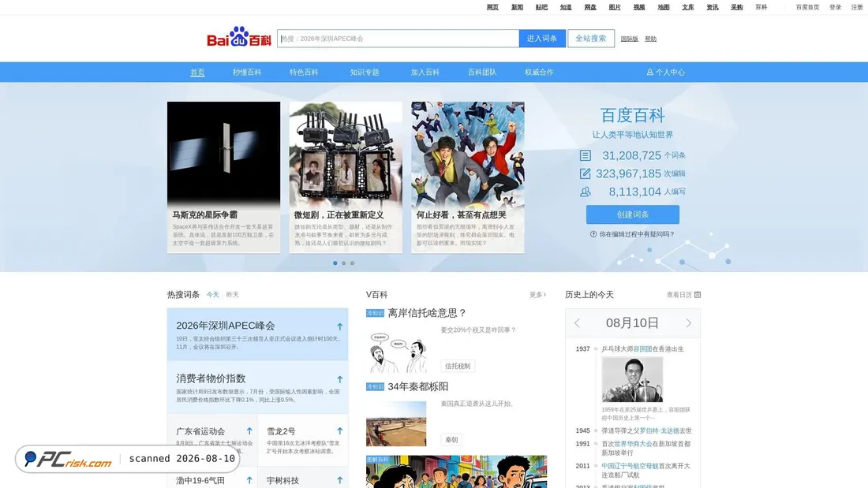
Task: Select the first carousel dot
Action: tap(335, 263)
